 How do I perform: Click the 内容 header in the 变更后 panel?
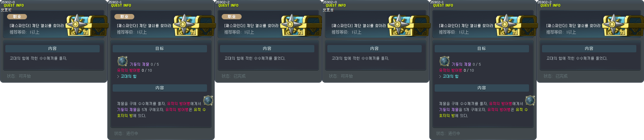(374, 49)
